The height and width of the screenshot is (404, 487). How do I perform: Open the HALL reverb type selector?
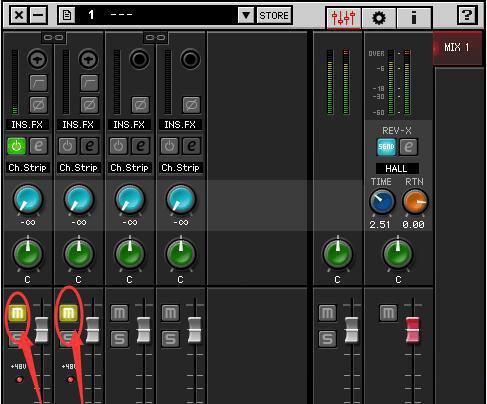[x=397, y=168]
